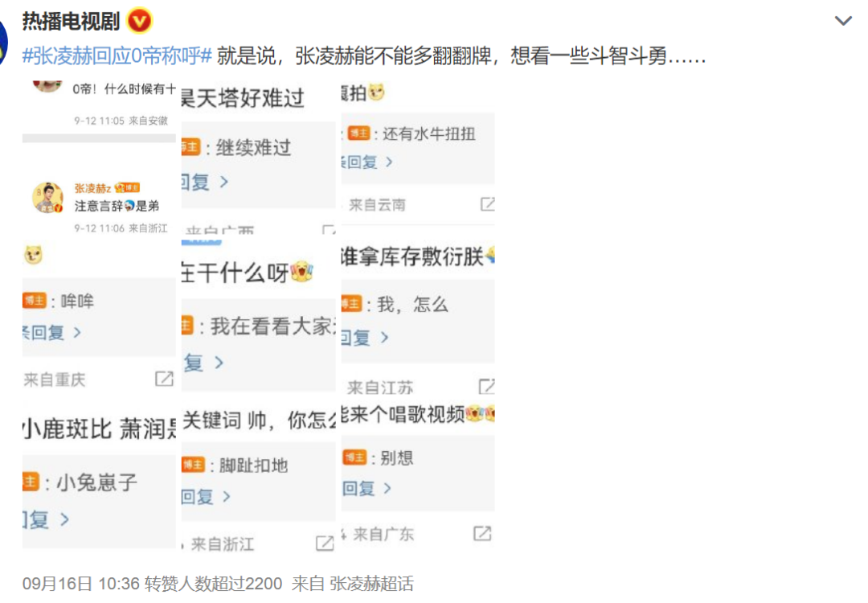Image resolution: width=868 pixels, height=603 pixels.
Task: Click 张凌赫 commenter avatar thumbnail
Action: [x=47, y=198]
